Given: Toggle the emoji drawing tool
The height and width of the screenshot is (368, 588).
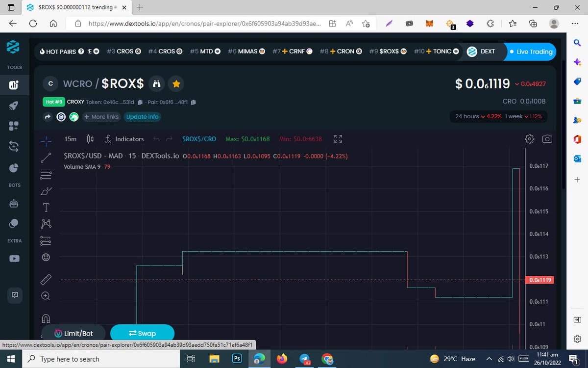Looking at the screenshot, I should tap(46, 257).
